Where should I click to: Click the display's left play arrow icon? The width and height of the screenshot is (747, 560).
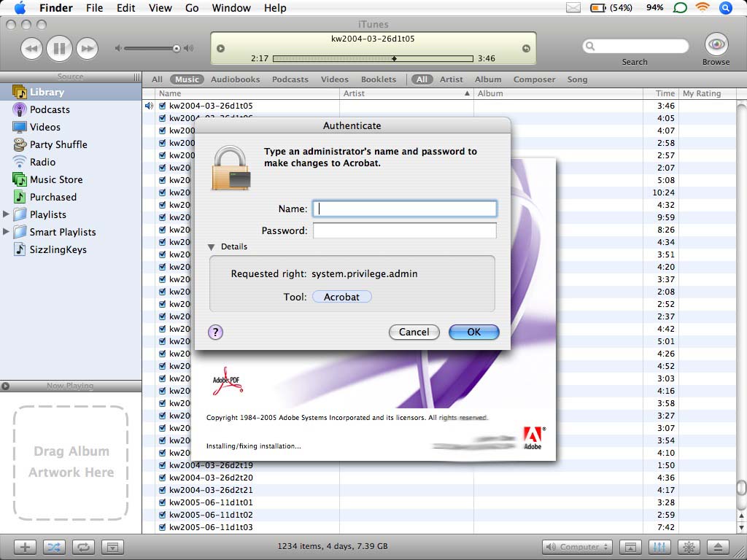coord(220,48)
